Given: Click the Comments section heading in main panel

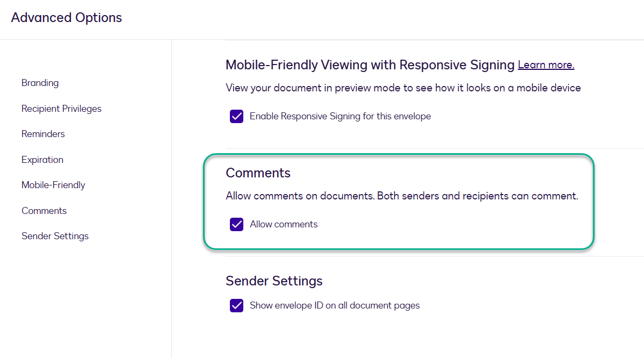Looking at the screenshot, I should click(x=258, y=173).
